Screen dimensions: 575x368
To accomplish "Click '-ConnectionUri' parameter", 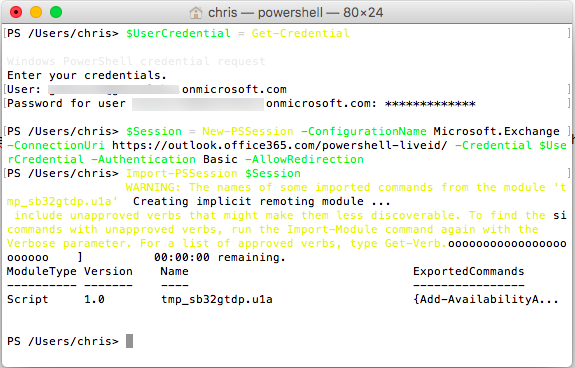I will tap(56, 145).
